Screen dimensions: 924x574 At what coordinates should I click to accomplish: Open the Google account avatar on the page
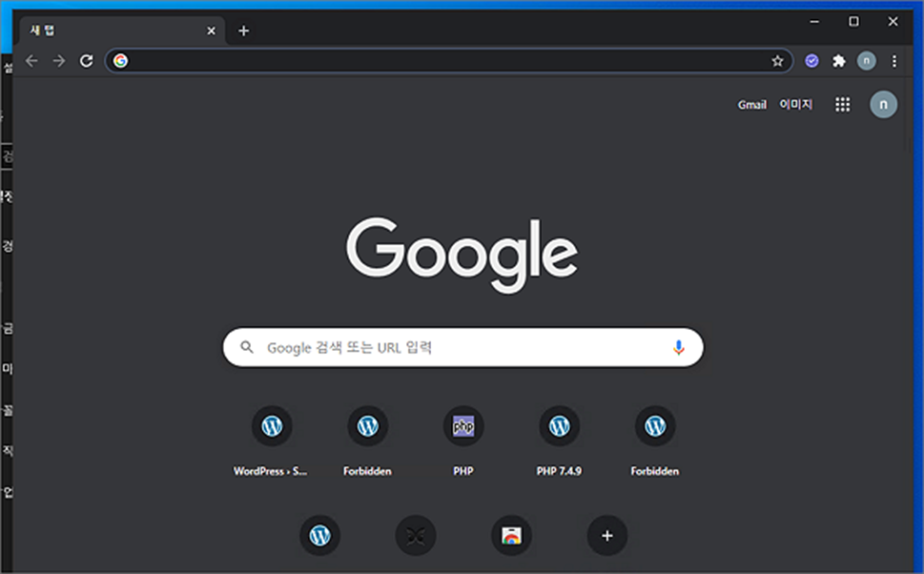coord(883,104)
